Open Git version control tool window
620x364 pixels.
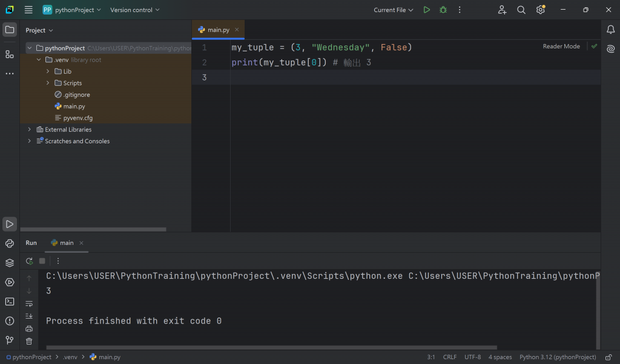(10, 340)
